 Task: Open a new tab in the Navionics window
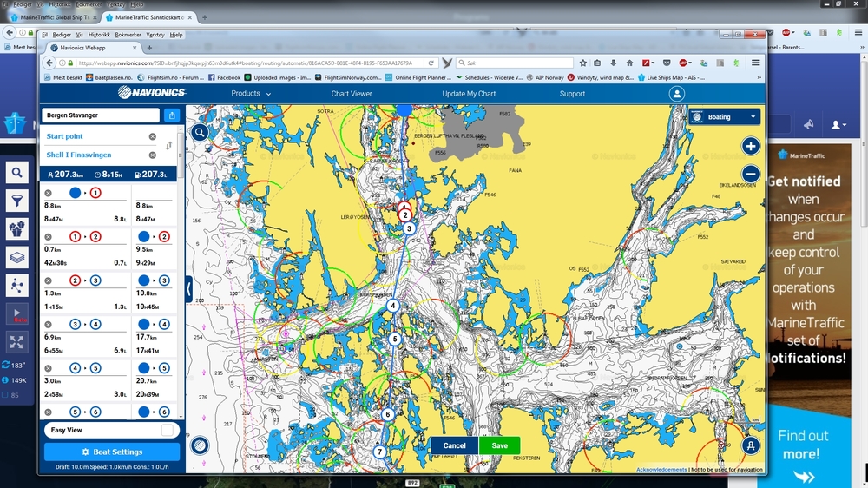click(149, 48)
